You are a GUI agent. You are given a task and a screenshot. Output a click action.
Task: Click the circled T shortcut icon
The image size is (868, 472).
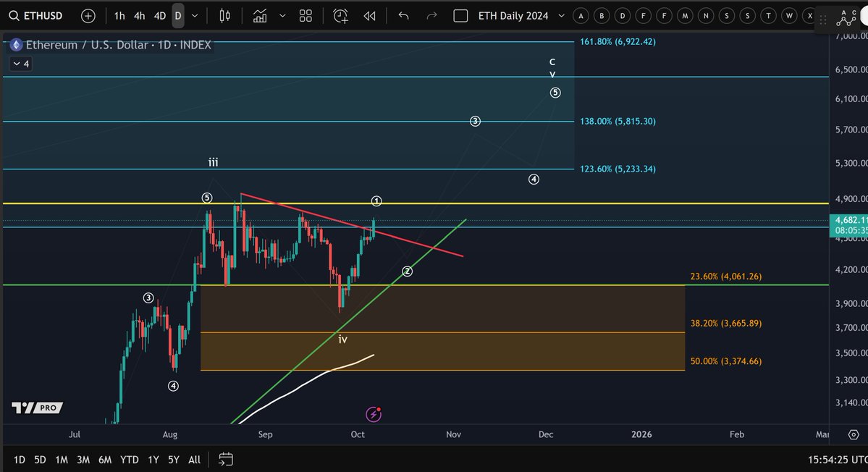(x=768, y=16)
